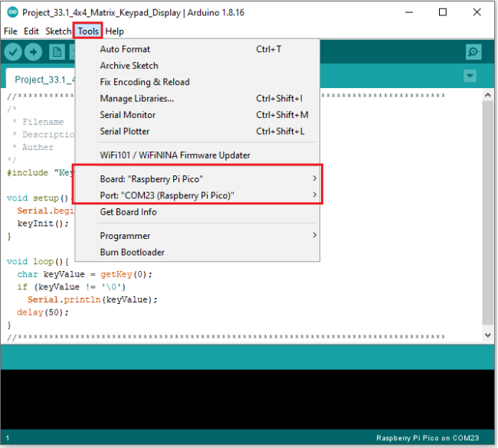Click the editor scrollbar down arrow
This screenshot has height=448, width=498.
click(488, 335)
